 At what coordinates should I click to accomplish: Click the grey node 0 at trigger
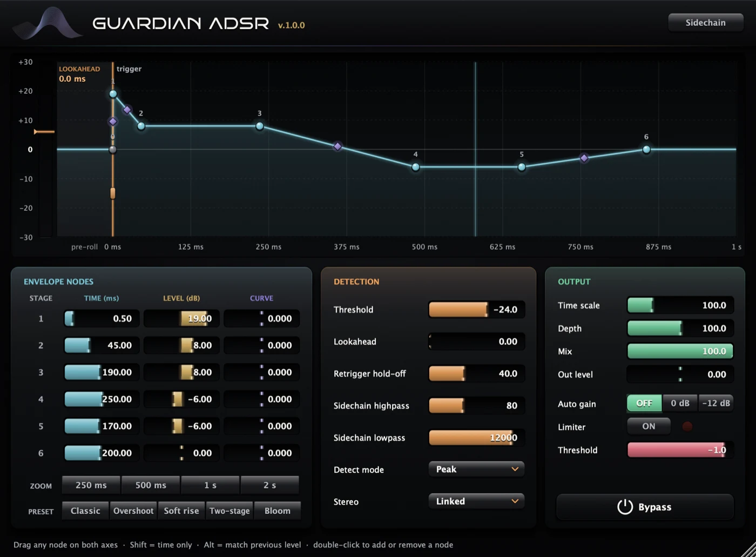[113, 150]
